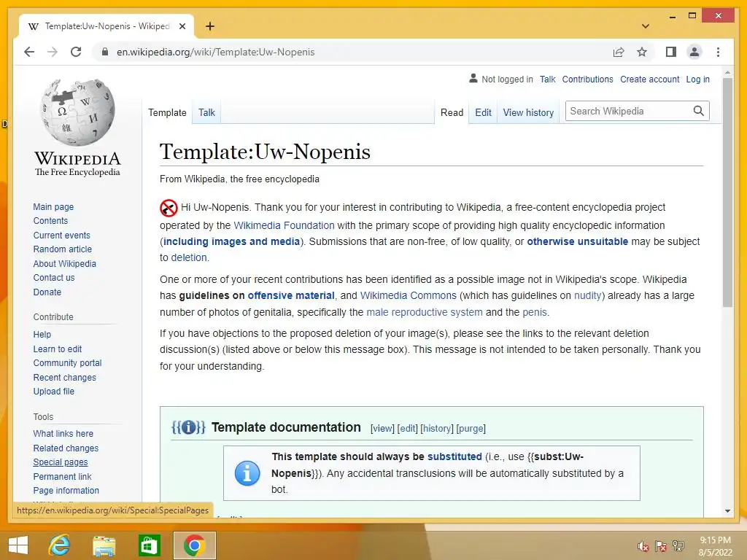
Task: Open a new browser tab
Action: pyautogui.click(x=210, y=26)
